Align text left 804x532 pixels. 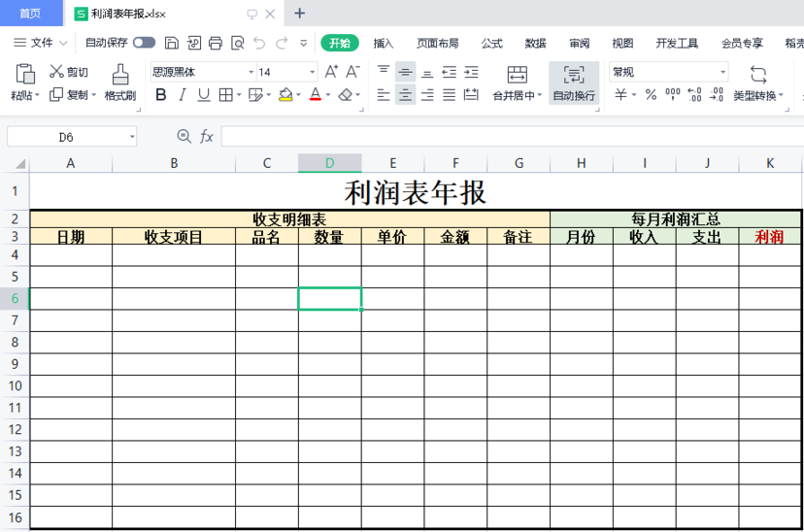[384, 95]
